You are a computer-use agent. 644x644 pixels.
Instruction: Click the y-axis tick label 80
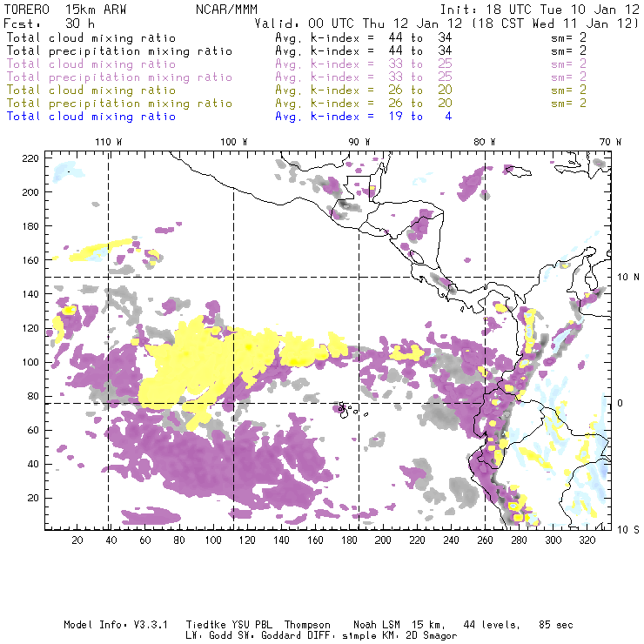coord(33,396)
